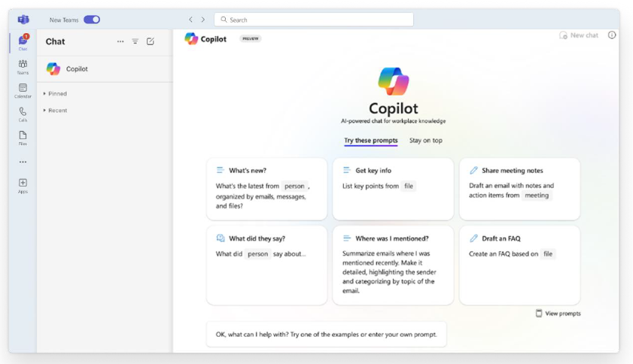The height and width of the screenshot is (364, 633).
Task: Open Chat in the left rail
Action: (x=23, y=42)
